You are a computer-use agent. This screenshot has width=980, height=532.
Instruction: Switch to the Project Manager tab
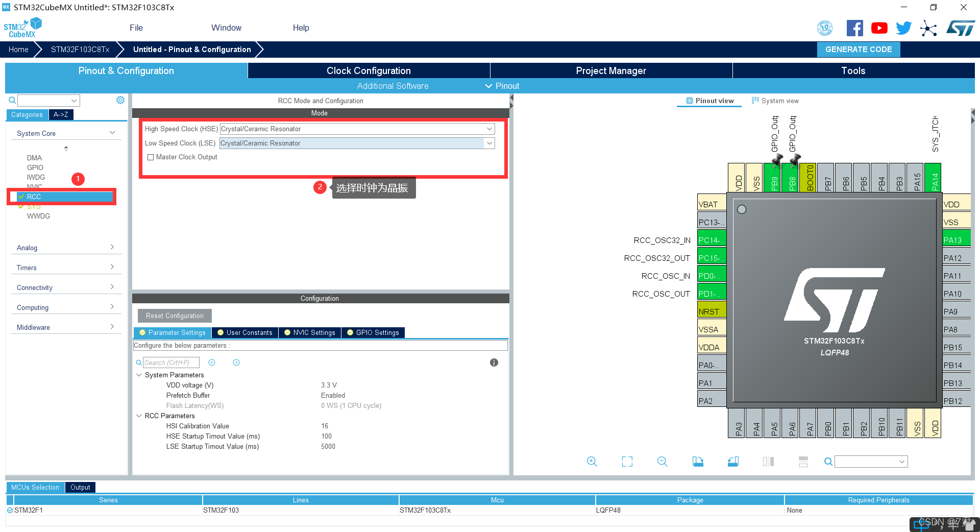click(x=611, y=70)
